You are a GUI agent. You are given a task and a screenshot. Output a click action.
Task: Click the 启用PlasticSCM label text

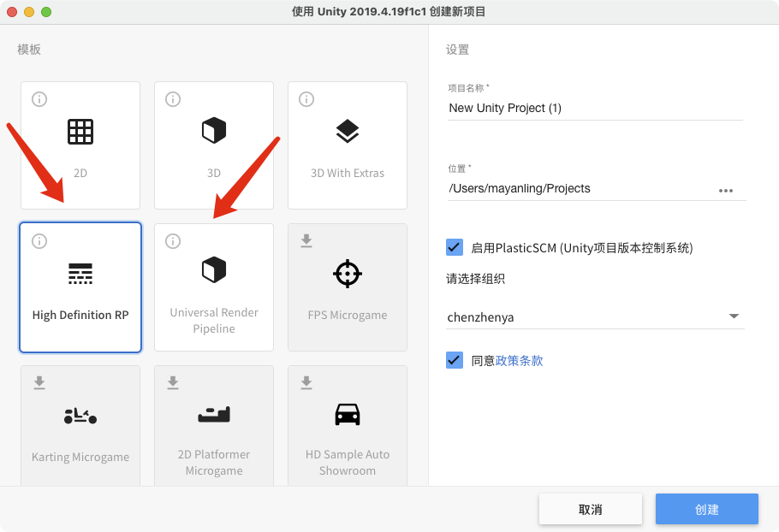[582, 248]
